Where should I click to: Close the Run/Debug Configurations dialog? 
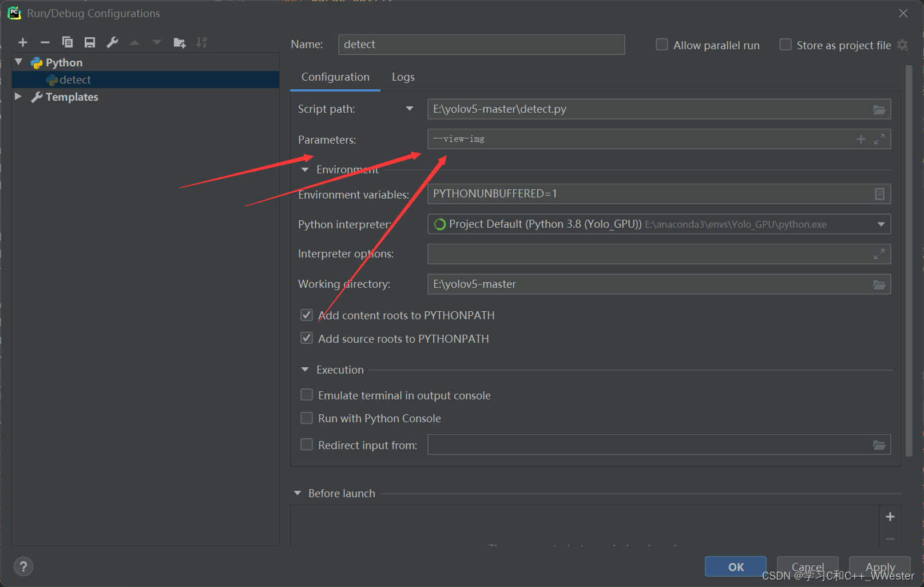tap(903, 13)
